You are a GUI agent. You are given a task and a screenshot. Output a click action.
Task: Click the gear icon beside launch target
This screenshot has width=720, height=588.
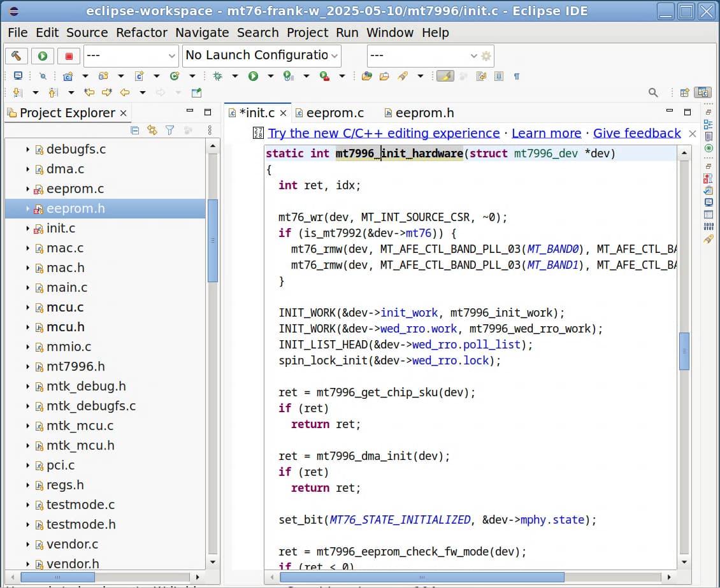486,56
